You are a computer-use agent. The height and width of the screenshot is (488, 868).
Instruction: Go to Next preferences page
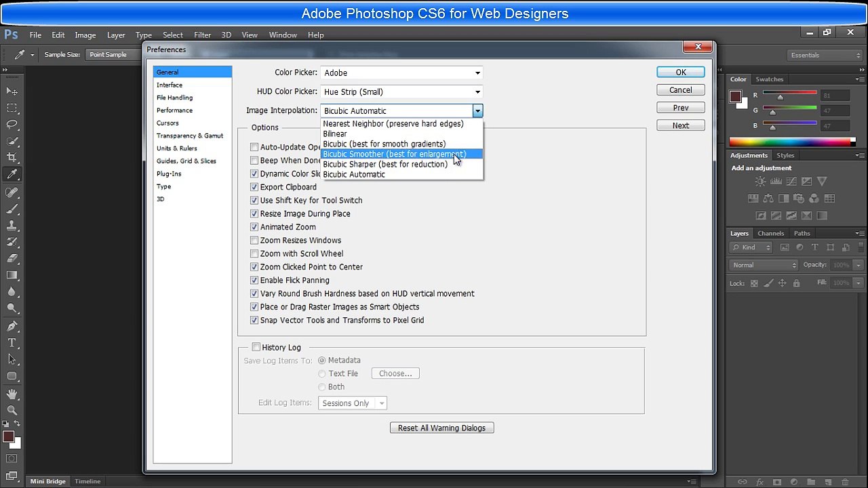point(681,125)
